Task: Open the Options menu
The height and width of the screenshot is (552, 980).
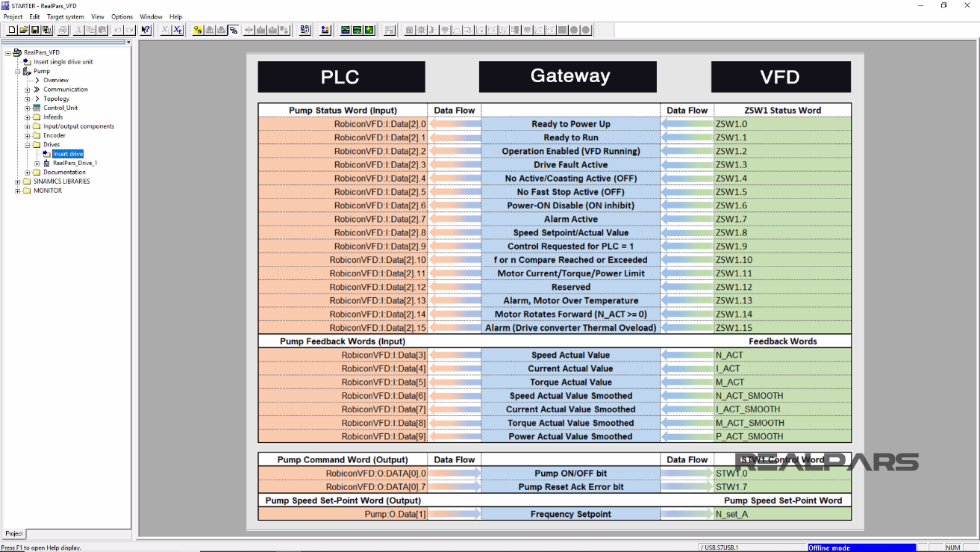Action: tap(122, 16)
